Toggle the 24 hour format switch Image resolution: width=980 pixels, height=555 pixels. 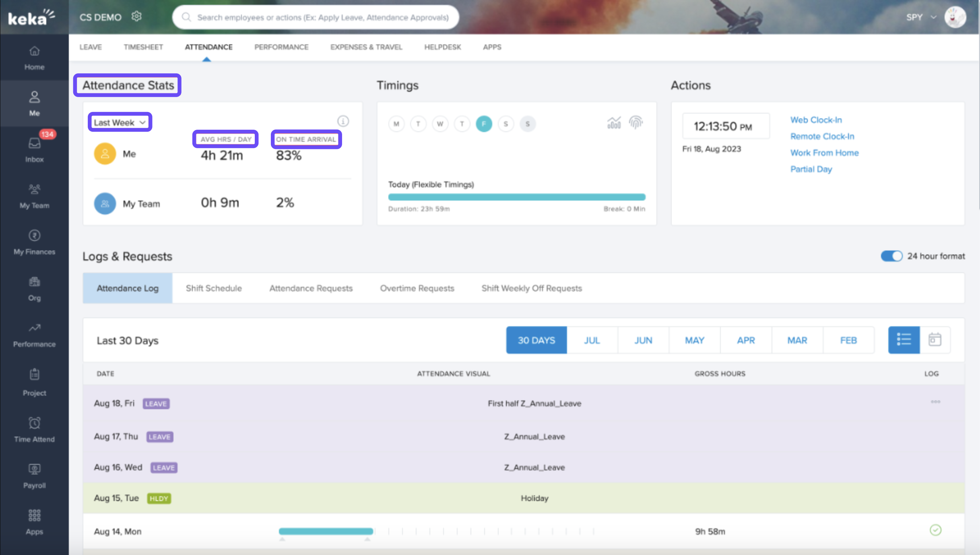point(891,256)
